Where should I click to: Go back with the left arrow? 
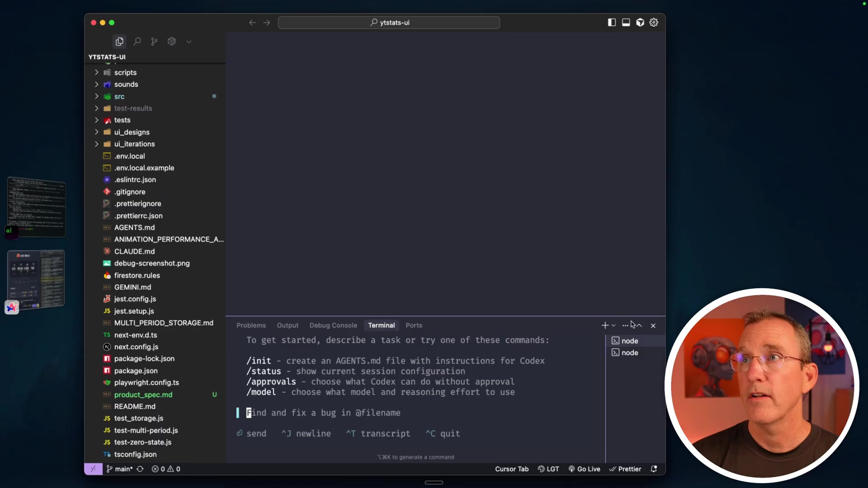tap(252, 23)
